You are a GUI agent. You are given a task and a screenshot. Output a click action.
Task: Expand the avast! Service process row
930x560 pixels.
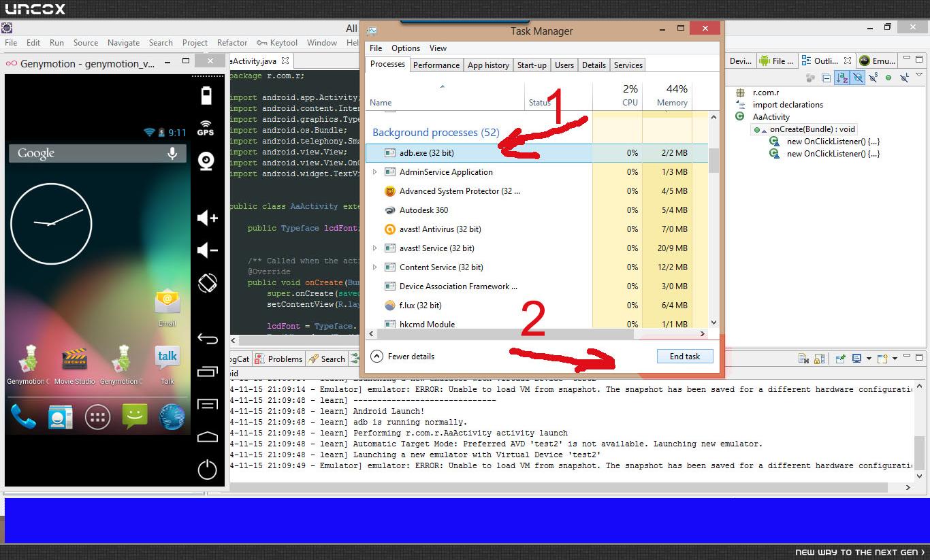click(x=374, y=248)
